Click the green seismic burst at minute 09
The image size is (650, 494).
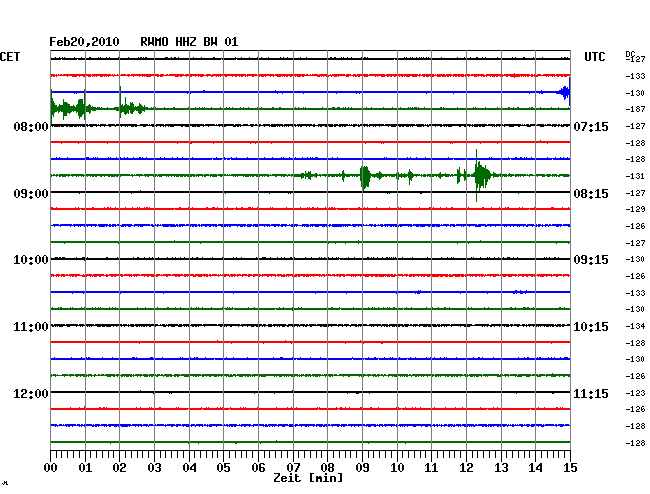point(365,176)
